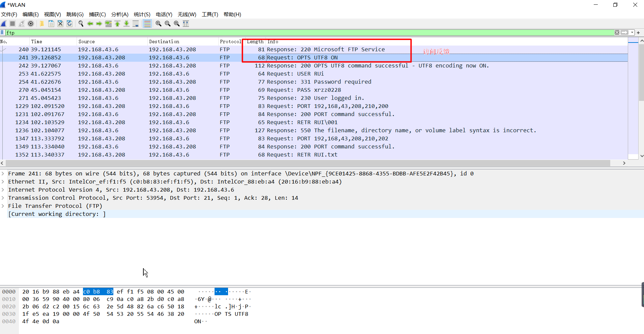Viewport: 644px width, 334px height.
Task: Sort packets by Time column header
Action: click(53, 41)
